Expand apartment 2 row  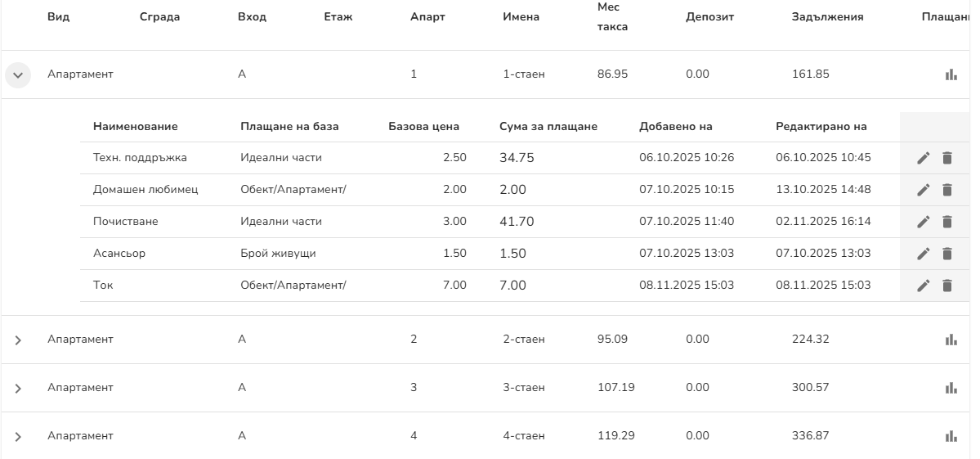pos(18,340)
